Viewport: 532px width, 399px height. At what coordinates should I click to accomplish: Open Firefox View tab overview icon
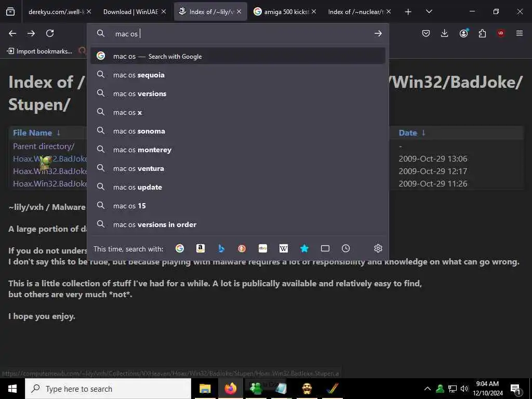point(10,12)
